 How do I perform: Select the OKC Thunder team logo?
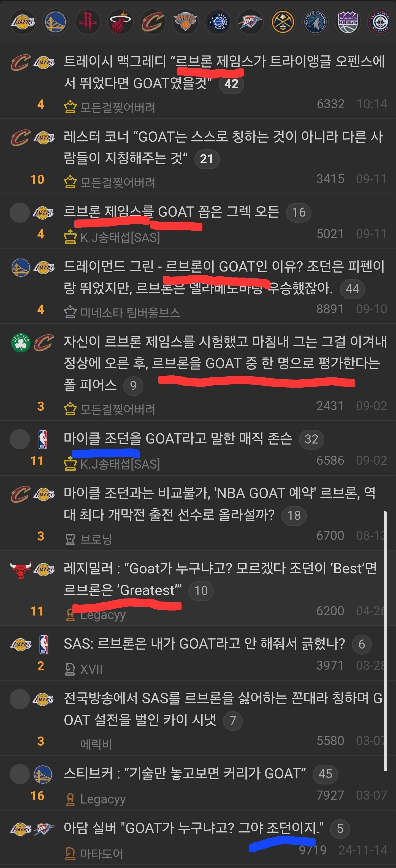[x=250, y=22]
